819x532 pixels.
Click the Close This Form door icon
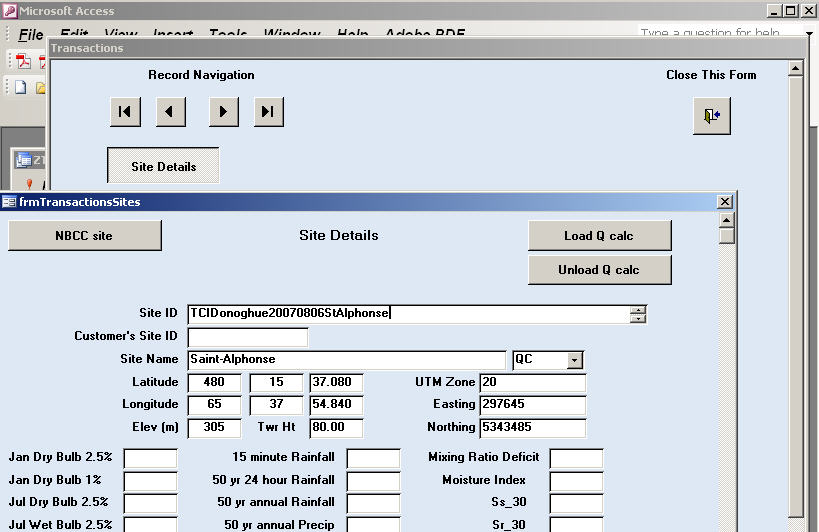pos(711,116)
